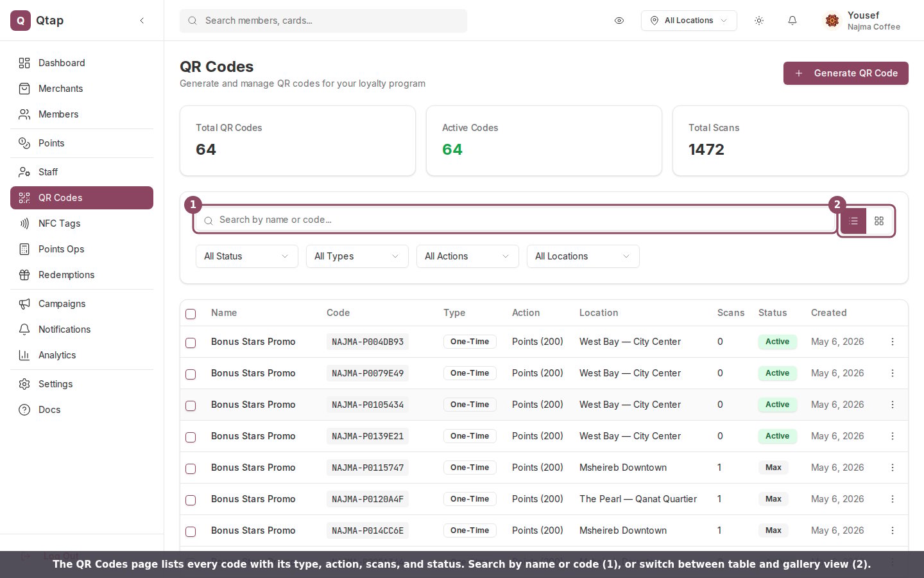924x578 pixels.
Task: Focus the top members search field
Action: 323,21
